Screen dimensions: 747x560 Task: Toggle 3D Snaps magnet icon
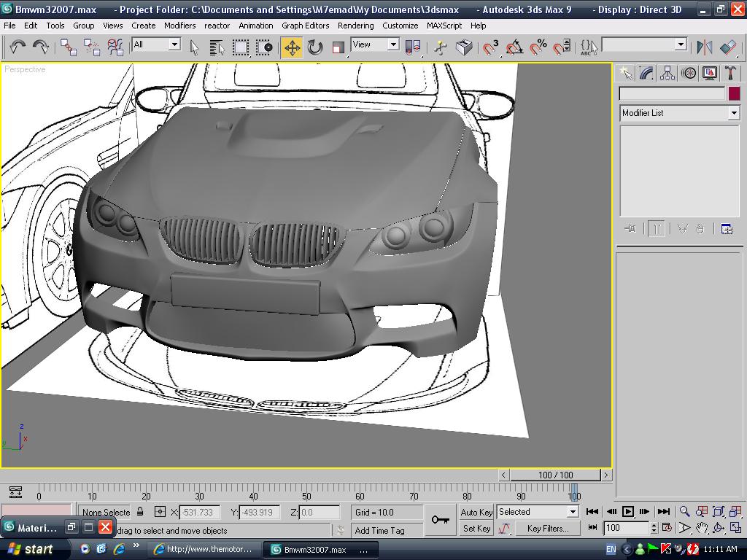(491, 47)
